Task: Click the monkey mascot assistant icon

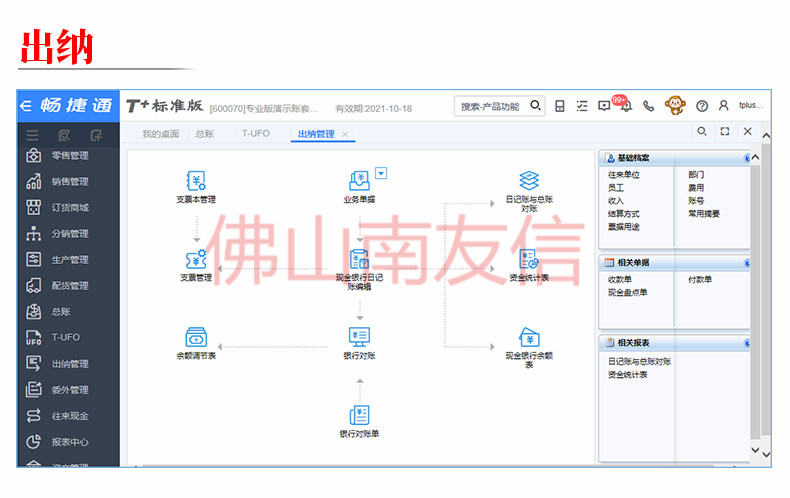Action: [675, 105]
